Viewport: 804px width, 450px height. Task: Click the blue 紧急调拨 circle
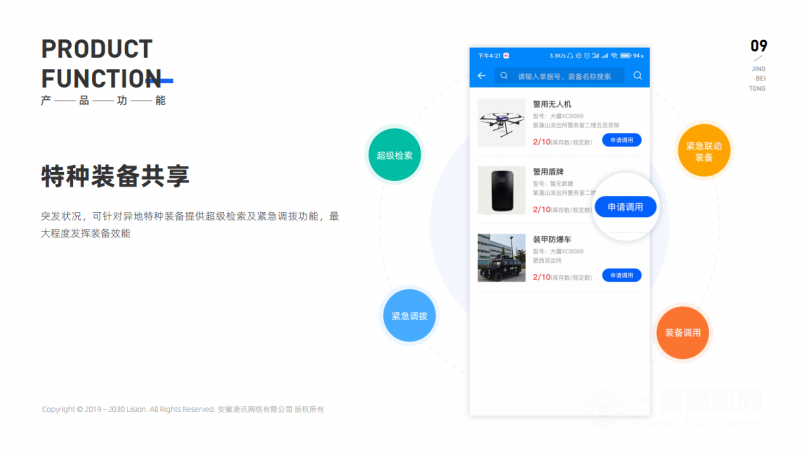[x=409, y=316]
